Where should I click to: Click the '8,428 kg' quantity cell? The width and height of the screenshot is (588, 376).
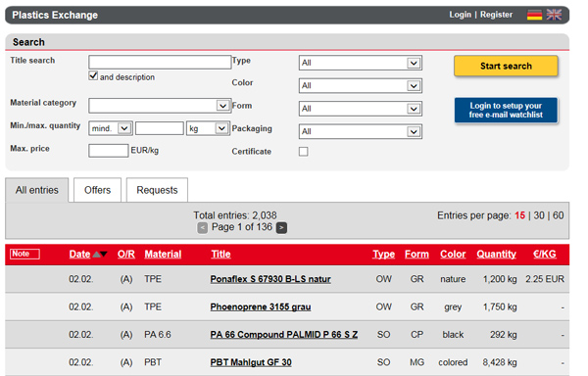[x=500, y=362]
